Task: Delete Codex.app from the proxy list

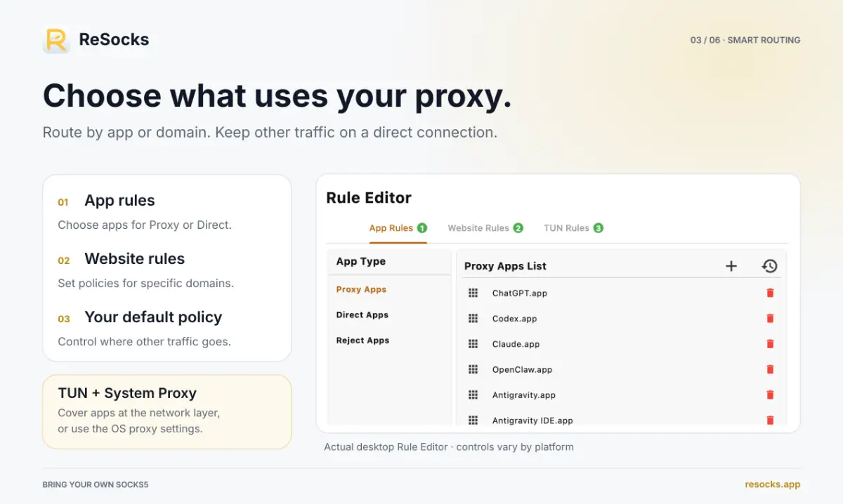Action: pos(770,319)
